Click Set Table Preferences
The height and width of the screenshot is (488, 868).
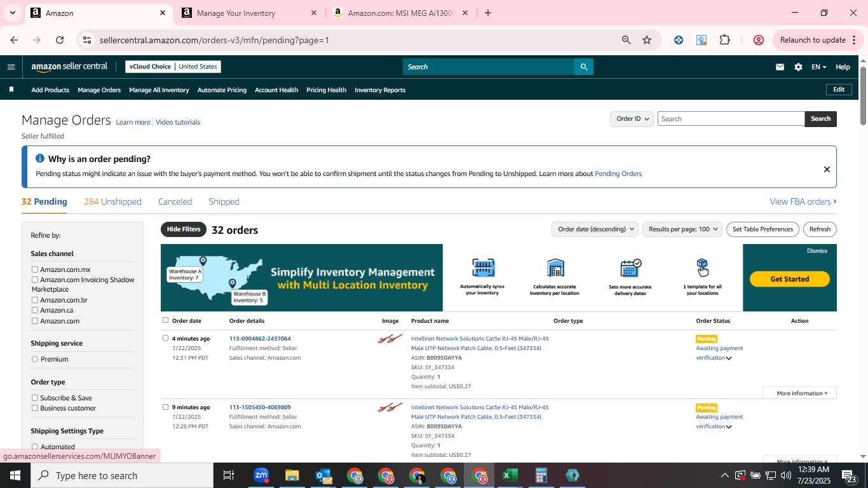(763, 229)
